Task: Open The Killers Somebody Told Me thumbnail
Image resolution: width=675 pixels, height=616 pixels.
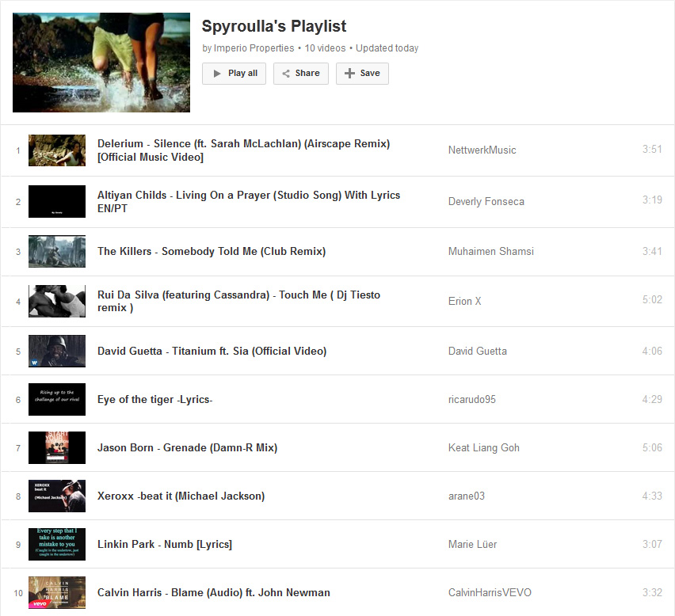Action: pyautogui.click(x=57, y=251)
